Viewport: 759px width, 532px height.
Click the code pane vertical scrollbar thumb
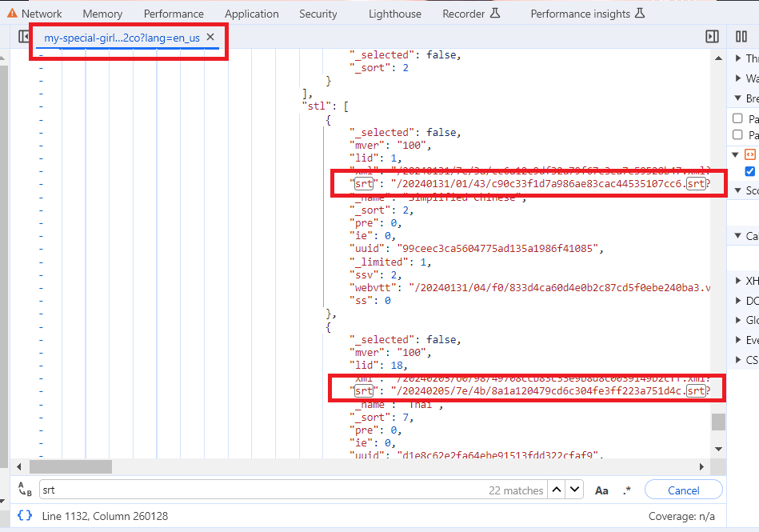click(718, 422)
